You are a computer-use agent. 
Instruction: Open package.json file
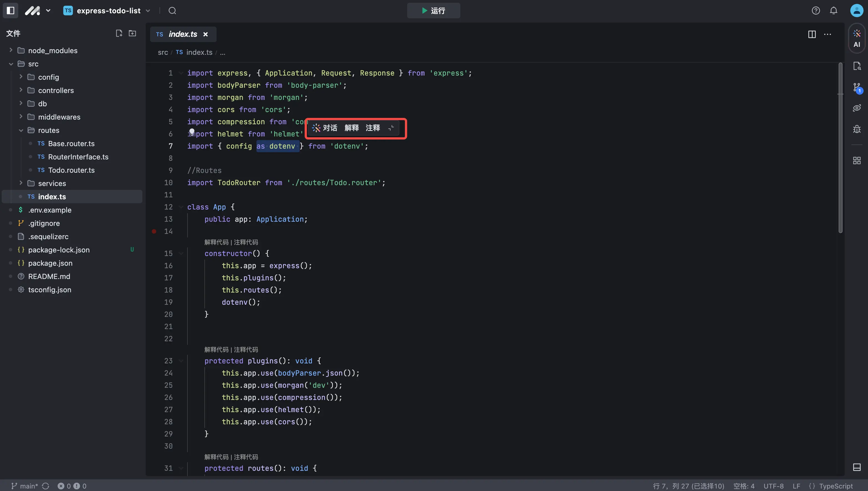(72, 263)
